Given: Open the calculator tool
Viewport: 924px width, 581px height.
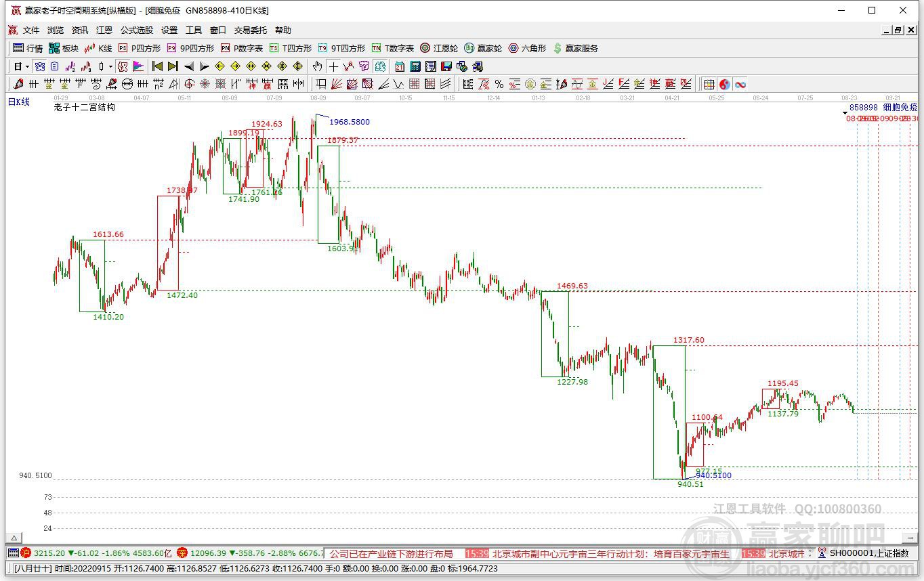Looking at the screenshot, I should (x=415, y=66).
